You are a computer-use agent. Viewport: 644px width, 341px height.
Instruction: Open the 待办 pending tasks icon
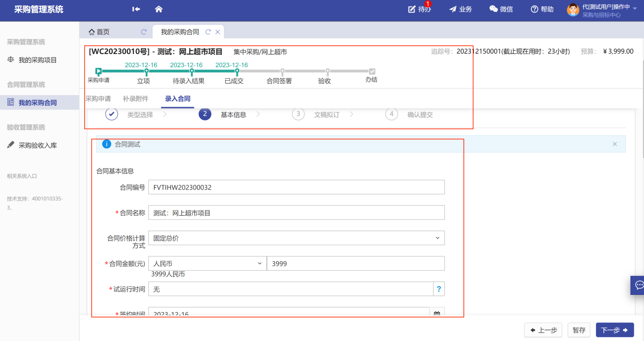[x=412, y=9]
